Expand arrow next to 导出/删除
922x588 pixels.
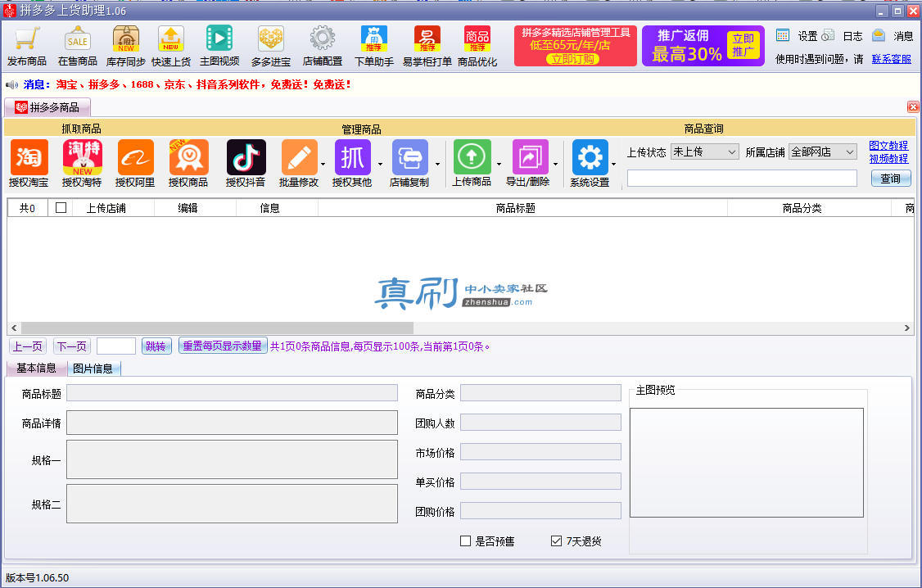click(x=556, y=164)
